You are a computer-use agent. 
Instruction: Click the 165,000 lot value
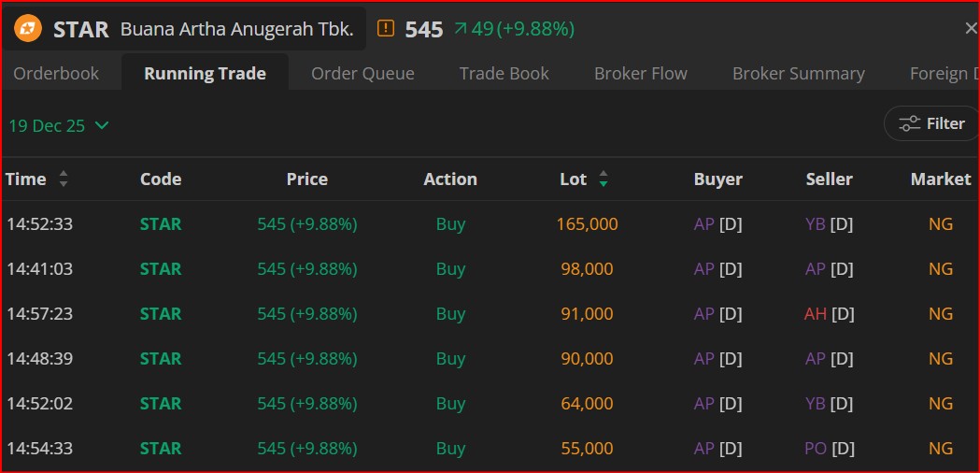(587, 224)
